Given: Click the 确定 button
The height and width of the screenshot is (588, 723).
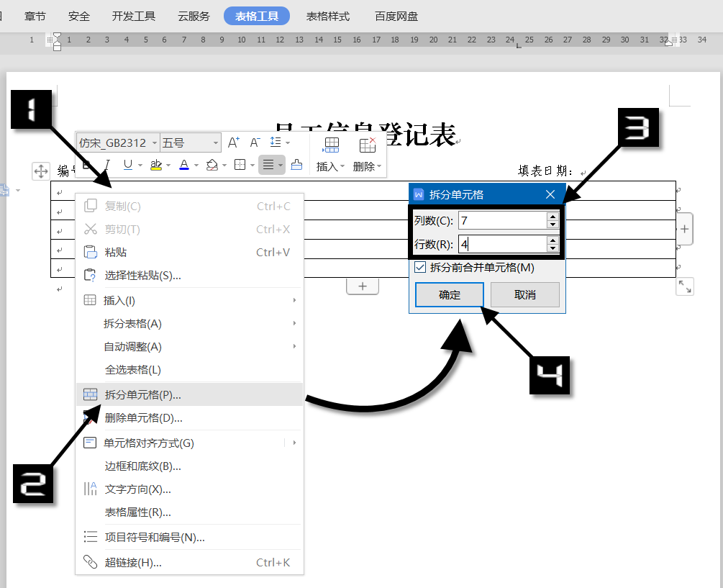Looking at the screenshot, I should pyautogui.click(x=450, y=294).
